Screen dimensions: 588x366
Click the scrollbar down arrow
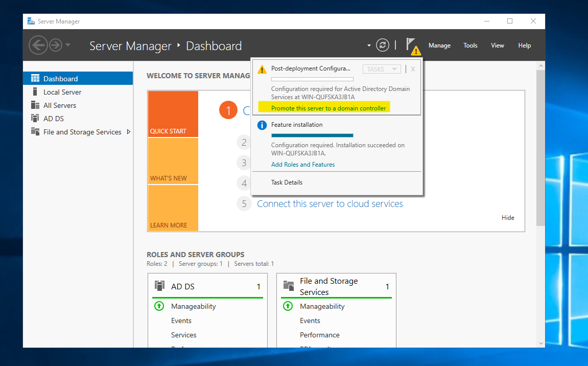(541, 343)
